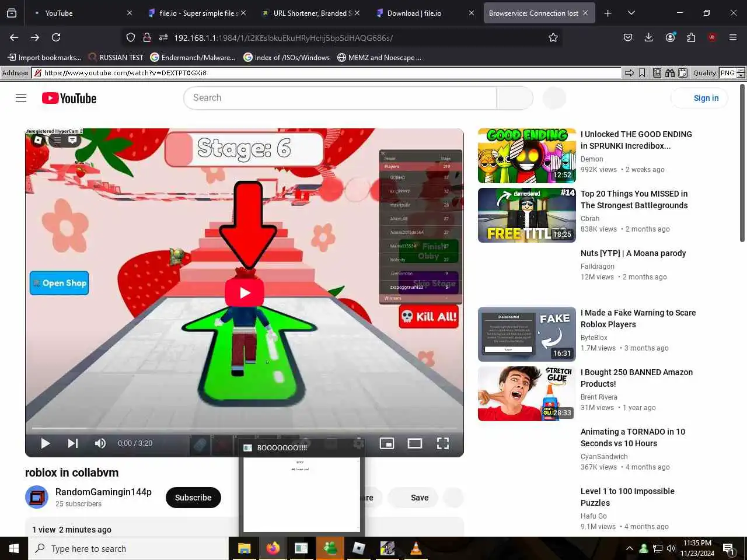Open RandomGamingin144p channel avatar

[37, 497]
